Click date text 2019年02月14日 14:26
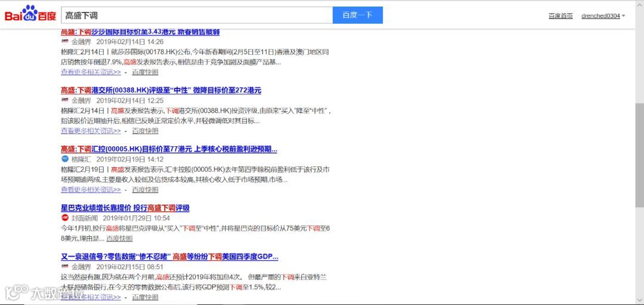 tap(130, 42)
